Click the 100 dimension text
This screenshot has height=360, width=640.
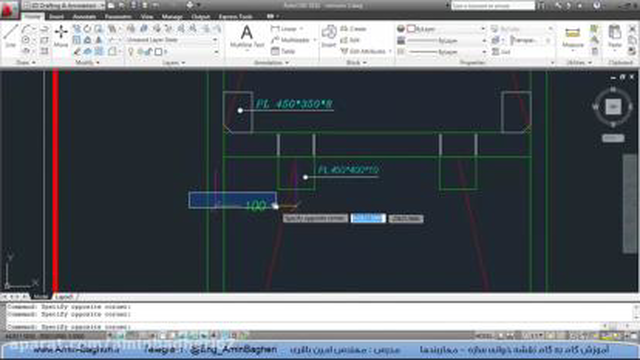pyautogui.click(x=256, y=206)
